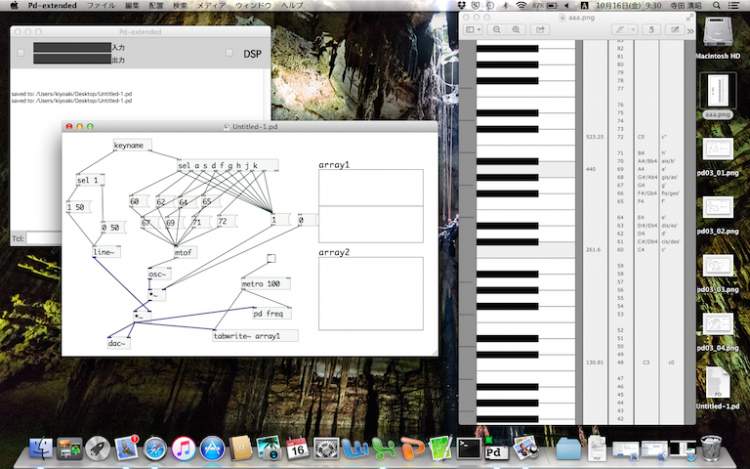Expand the Preview sidebar view dropdown
This screenshot has height=469, width=750.
coord(473,30)
